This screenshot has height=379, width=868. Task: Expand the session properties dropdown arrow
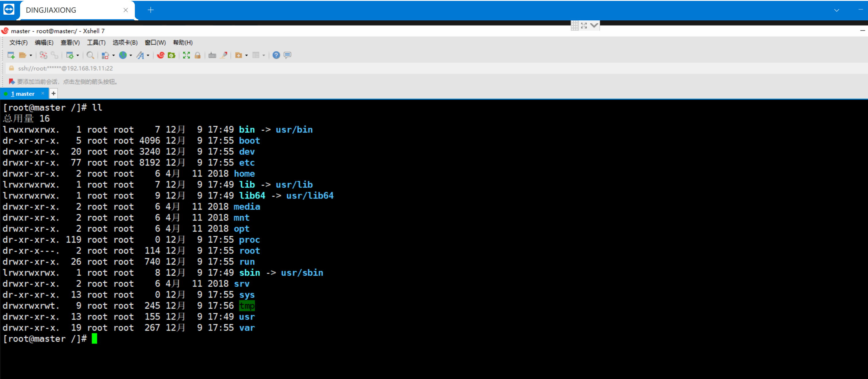(78, 56)
